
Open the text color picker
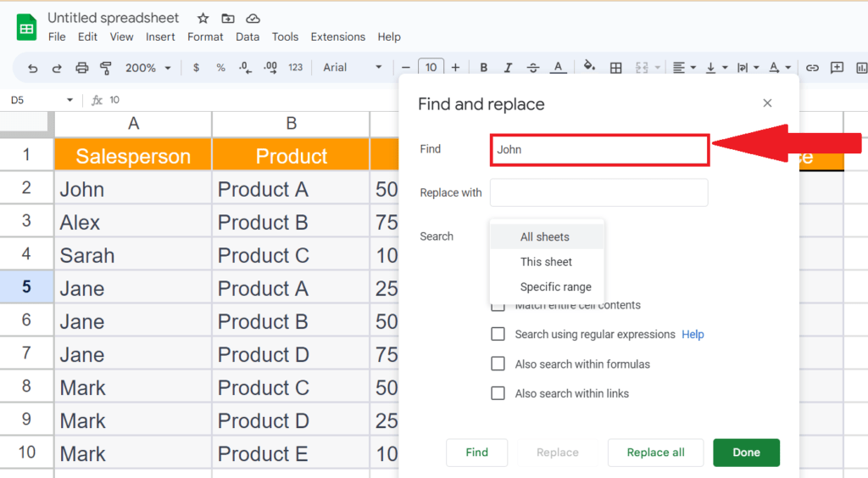pyautogui.click(x=558, y=68)
